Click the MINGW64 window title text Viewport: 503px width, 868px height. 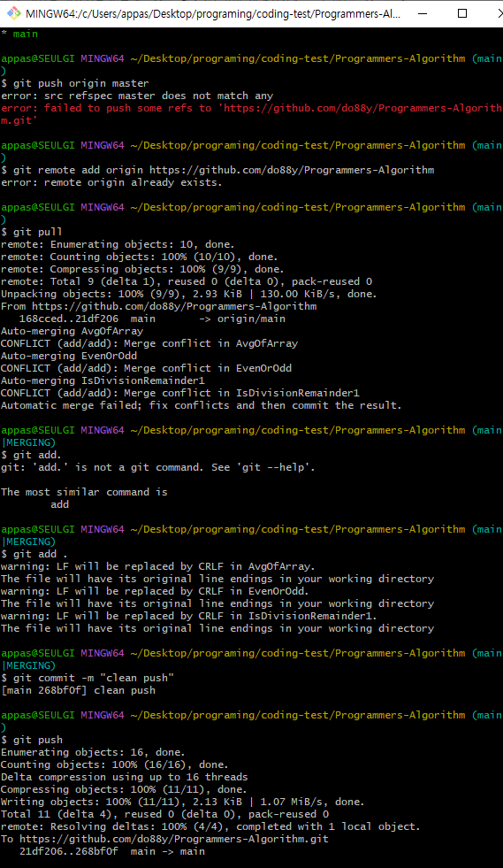tap(213, 13)
